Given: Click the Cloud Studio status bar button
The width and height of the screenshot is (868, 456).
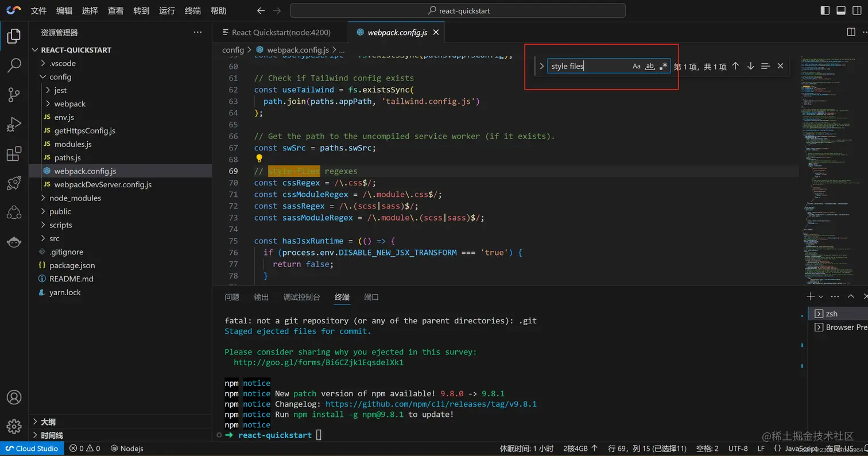Looking at the screenshot, I should point(32,449).
